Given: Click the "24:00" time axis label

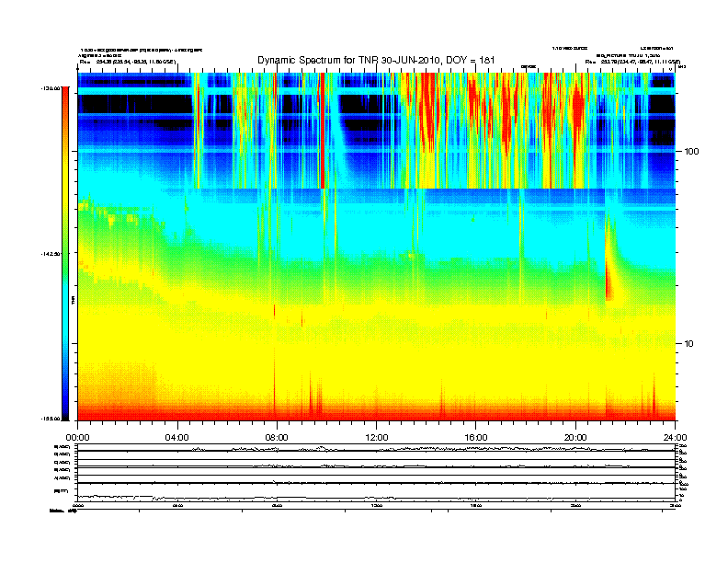Looking at the screenshot, I should pyautogui.click(x=675, y=438).
